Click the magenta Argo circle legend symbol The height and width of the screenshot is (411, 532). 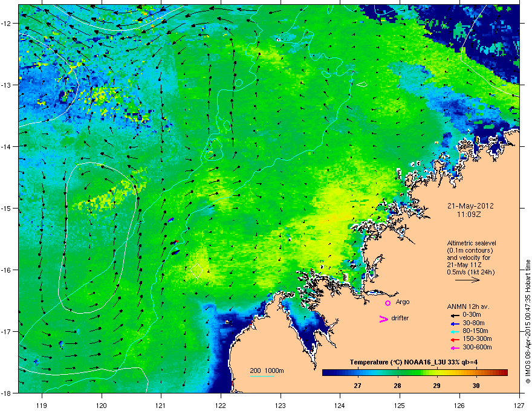click(x=388, y=303)
